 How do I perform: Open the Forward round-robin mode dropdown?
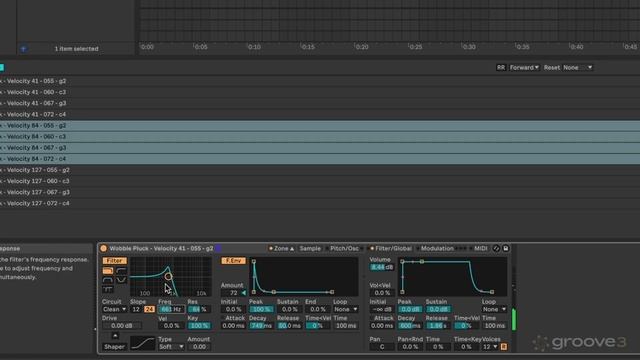[x=524, y=67]
